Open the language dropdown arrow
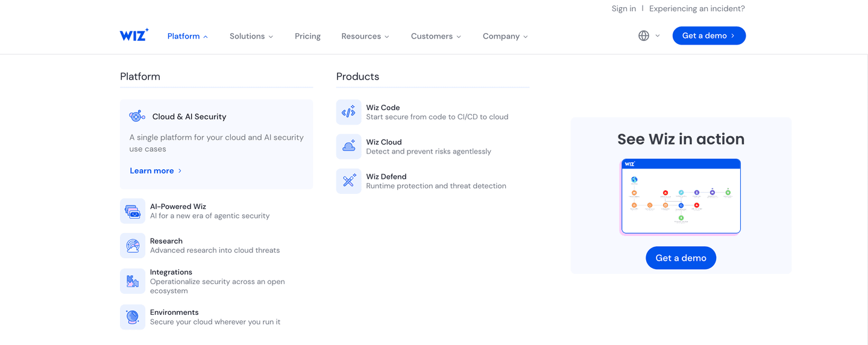868x345 pixels. click(658, 36)
